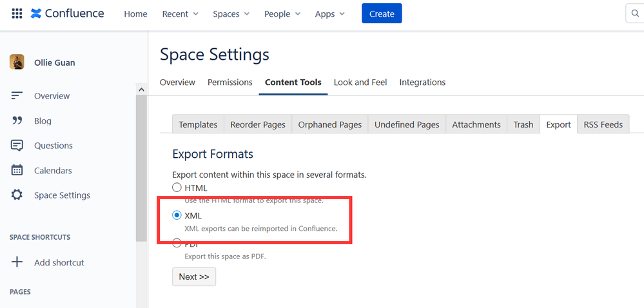Open the app switcher grid icon
644x308 pixels.
click(x=17, y=14)
